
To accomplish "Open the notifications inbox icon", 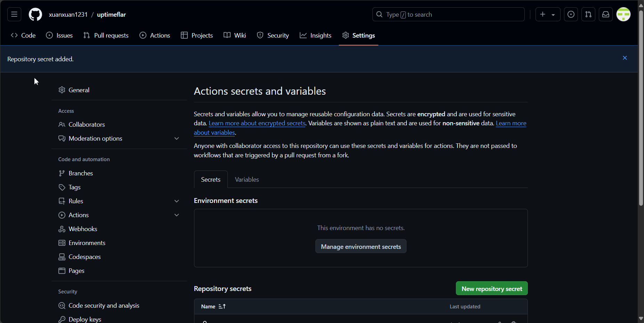I will click(x=606, y=14).
